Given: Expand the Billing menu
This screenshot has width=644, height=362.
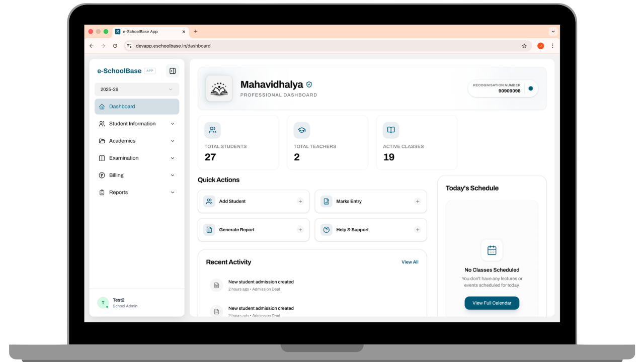Looking at the screenshot, I should 136,175.
